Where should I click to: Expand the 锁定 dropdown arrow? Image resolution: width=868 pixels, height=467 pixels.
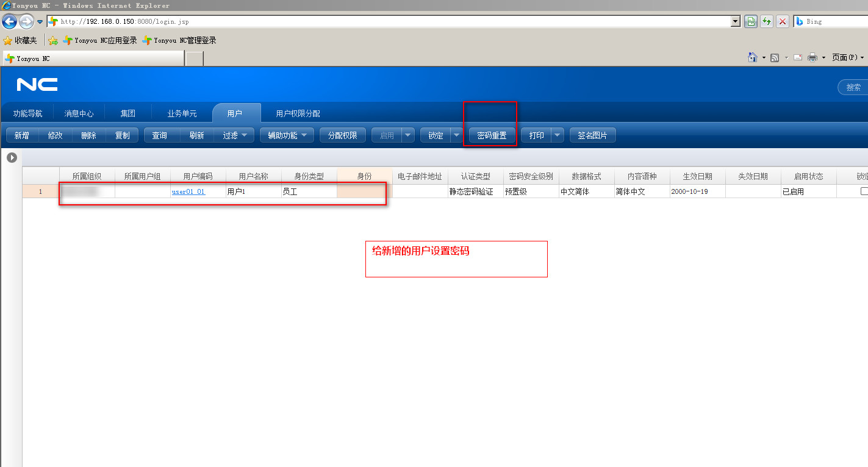(x=456, y=135)
